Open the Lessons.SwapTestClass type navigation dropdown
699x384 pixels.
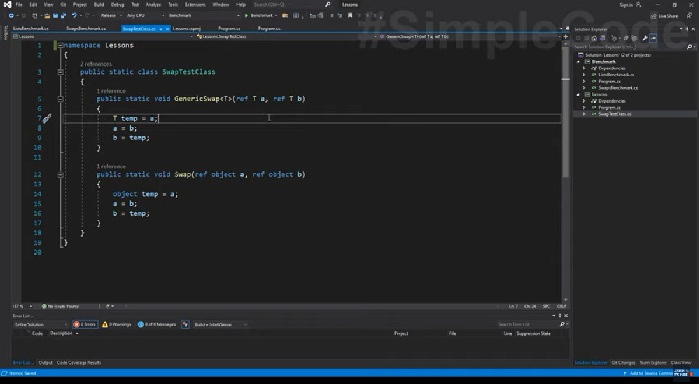pos(286,37)
